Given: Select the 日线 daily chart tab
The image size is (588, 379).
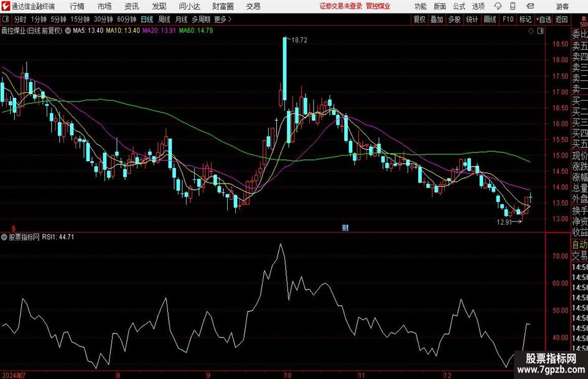Looking at the screenshot, I should point(147,19).
